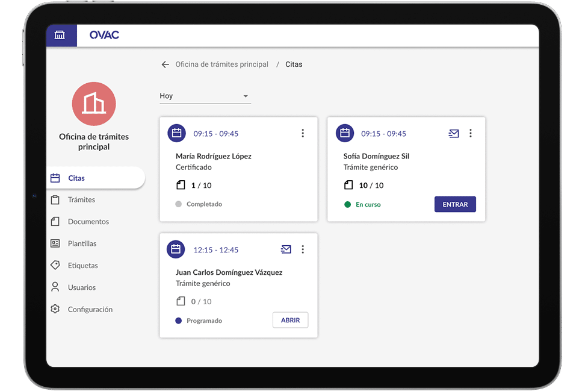Click the institution icon in top-left header

tap(60, 35)
